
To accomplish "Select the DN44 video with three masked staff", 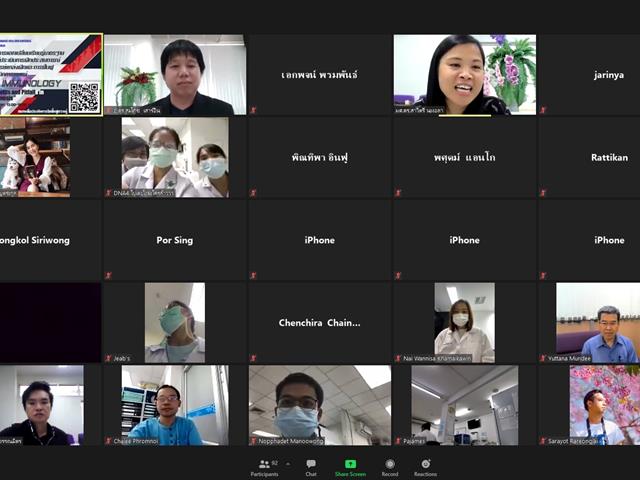I will (175, 158).
